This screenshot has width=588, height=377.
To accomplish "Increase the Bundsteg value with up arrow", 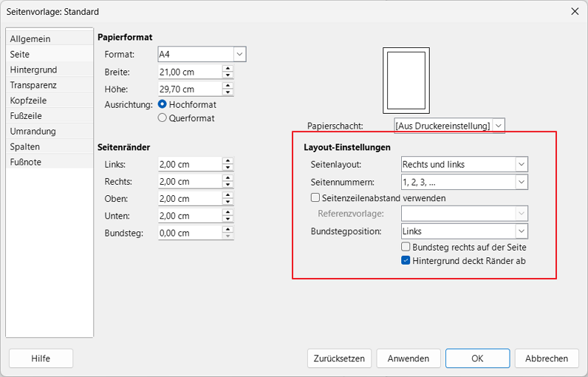I will pos(228,229).
